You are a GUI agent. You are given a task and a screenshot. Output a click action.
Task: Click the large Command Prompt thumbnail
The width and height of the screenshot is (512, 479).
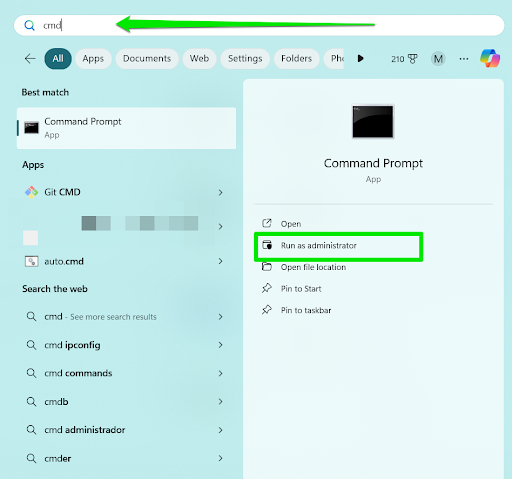(373, 121)
